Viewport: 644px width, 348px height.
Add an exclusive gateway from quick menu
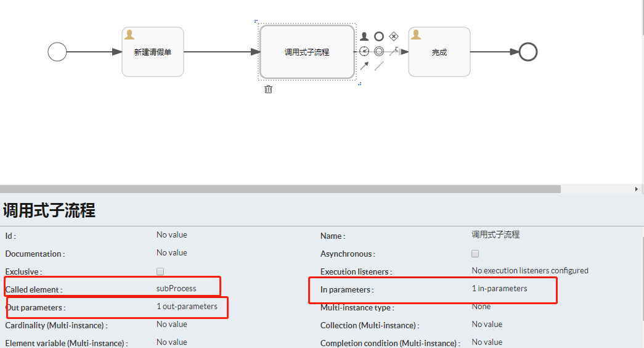point(394,36)
